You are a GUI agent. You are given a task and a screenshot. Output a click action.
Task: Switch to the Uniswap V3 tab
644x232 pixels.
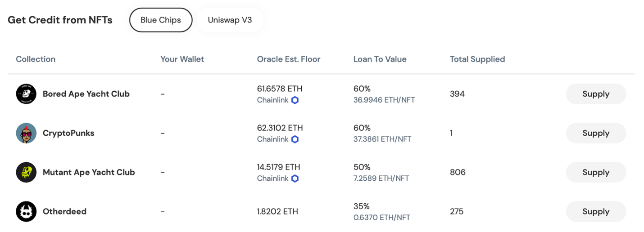point(230,20)
